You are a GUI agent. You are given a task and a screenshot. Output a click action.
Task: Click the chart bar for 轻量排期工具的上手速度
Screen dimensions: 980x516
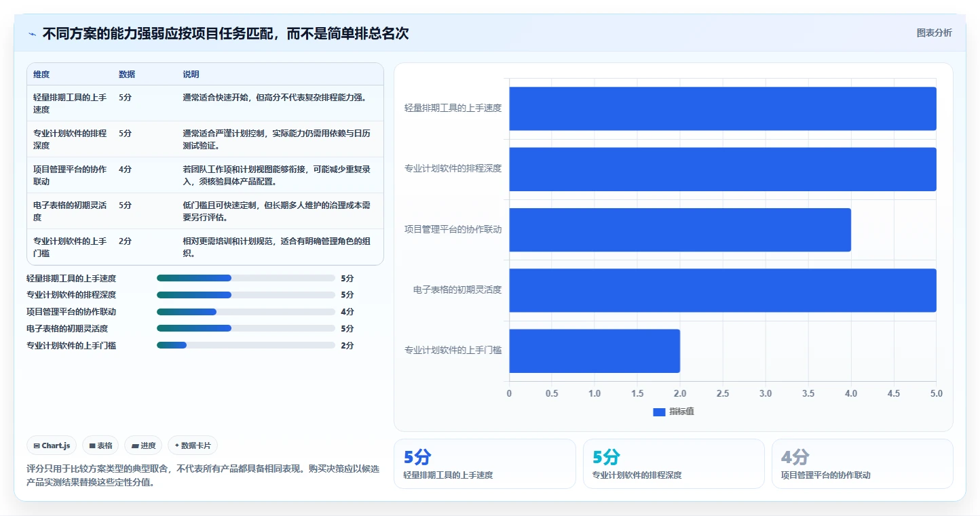[723, 108]
